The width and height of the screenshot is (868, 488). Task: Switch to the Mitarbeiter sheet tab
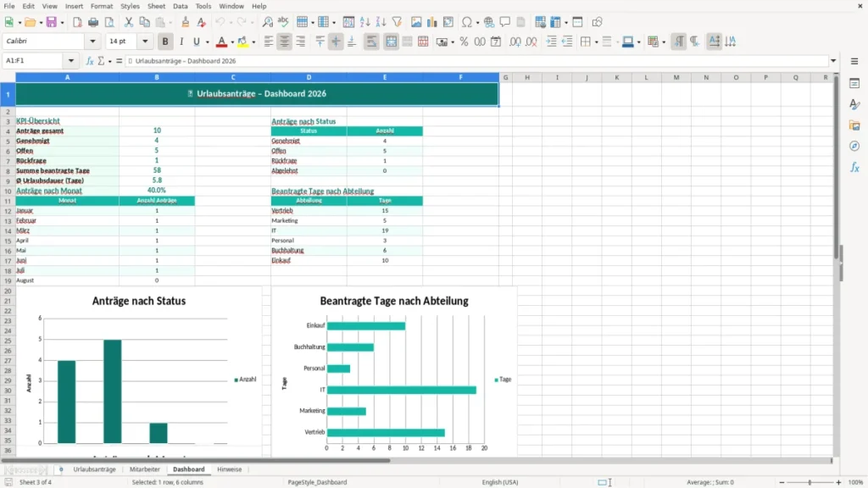click(x=144, y=469)
